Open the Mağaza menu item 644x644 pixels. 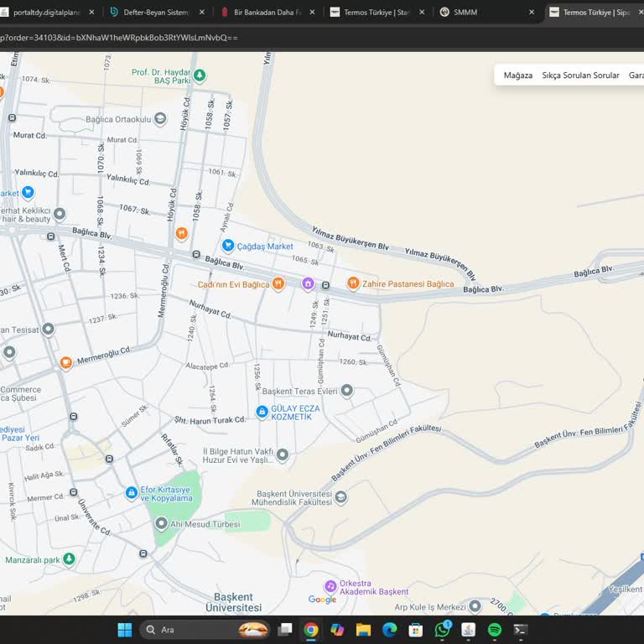pos(517,75)
